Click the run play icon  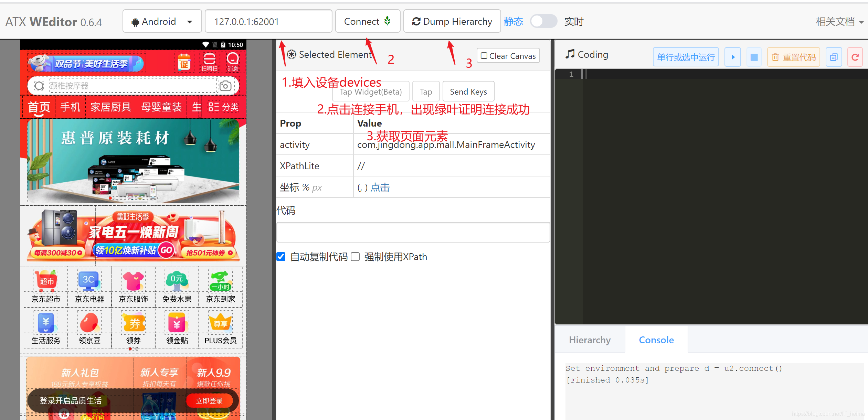(733, 57)
